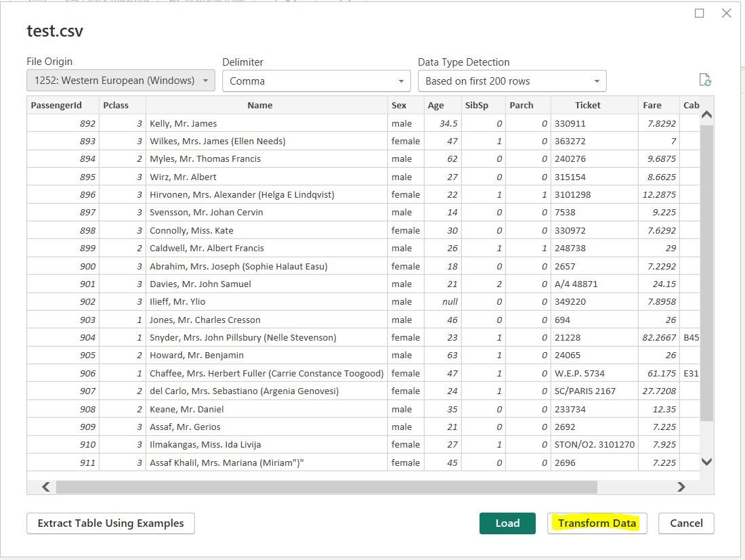This screenshot has width=745, height=560.
Task: Click the highlighted Transform Data button
Action: click(x=597, y=523)
